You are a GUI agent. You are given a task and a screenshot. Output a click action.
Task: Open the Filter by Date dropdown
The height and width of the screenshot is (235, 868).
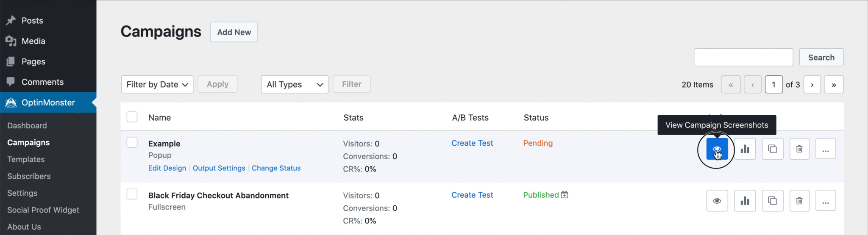tap(157, 85)
